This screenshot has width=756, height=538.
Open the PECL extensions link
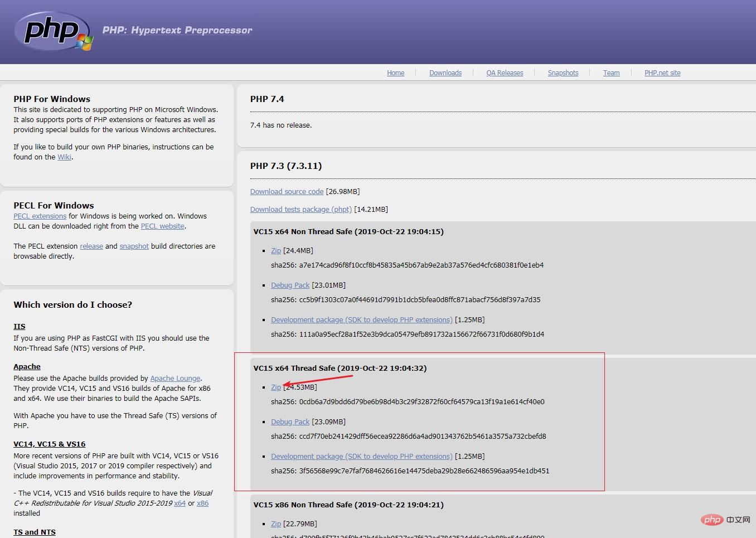(x=40, y=216)
